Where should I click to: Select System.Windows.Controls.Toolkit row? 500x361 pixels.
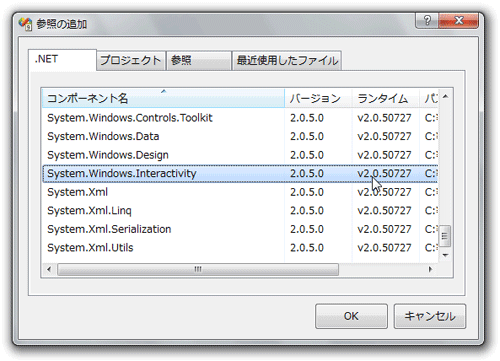(240, 118)
